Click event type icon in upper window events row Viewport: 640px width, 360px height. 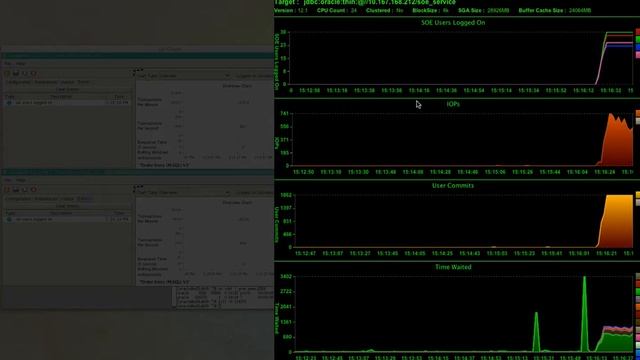(9, 103)
